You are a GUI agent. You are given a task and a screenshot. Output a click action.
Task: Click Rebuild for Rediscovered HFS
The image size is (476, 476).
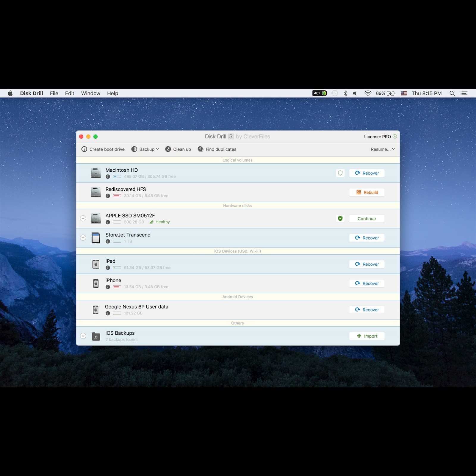click(367, 192)
